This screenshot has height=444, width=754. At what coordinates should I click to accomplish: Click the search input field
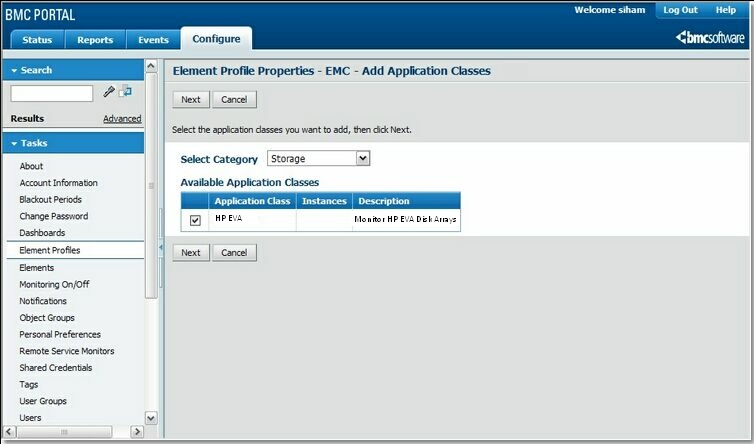tap(52, 93)
